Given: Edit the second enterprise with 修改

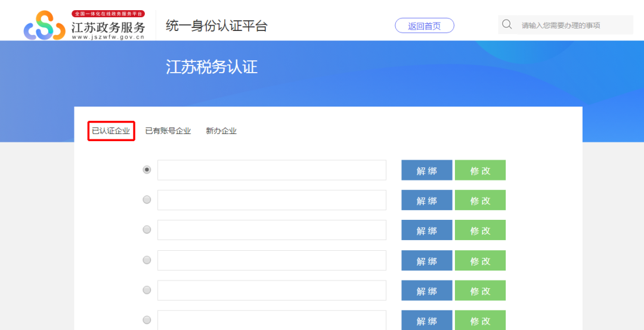Looking at the screenshot, I should [480, 200].
